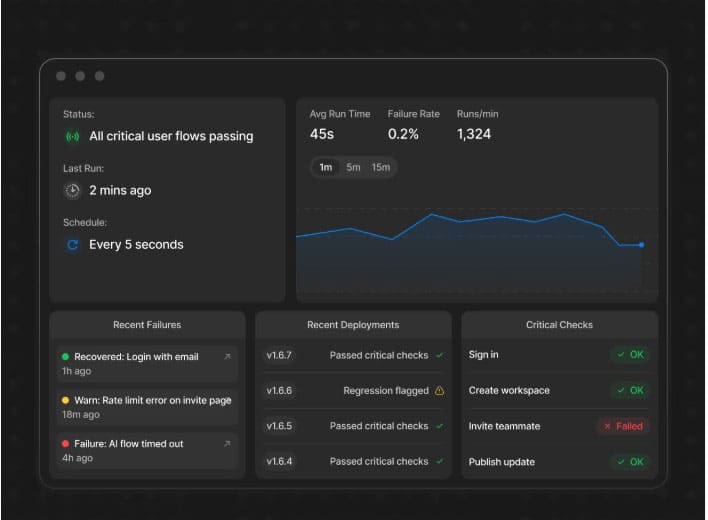Click the Failed badge for Invite teammate
708x520 pixels.
coord(624,426)
